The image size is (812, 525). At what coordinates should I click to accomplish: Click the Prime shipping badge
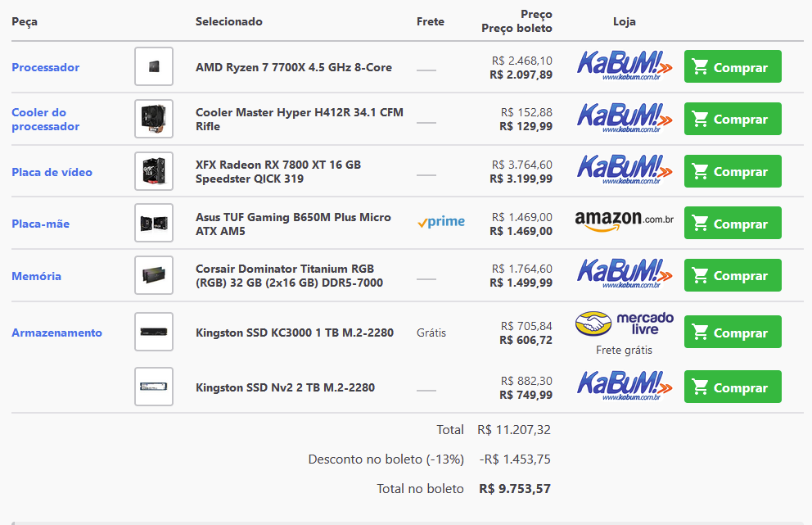tap(440, 222)
